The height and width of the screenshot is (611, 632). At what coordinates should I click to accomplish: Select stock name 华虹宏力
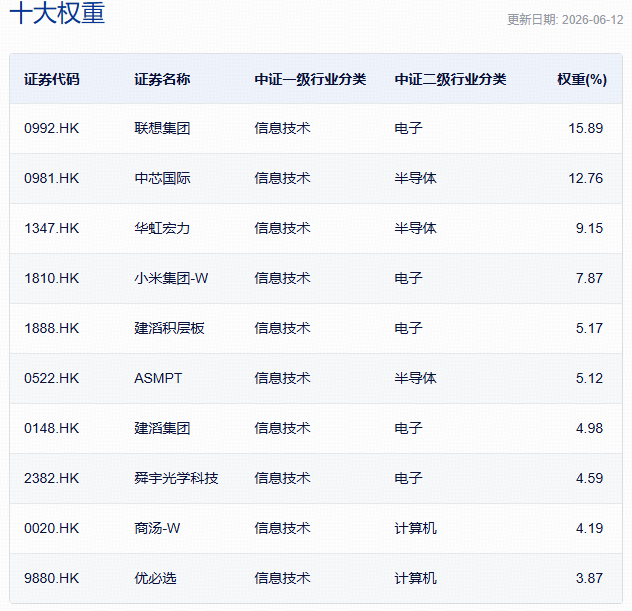(x=162, y=229)
